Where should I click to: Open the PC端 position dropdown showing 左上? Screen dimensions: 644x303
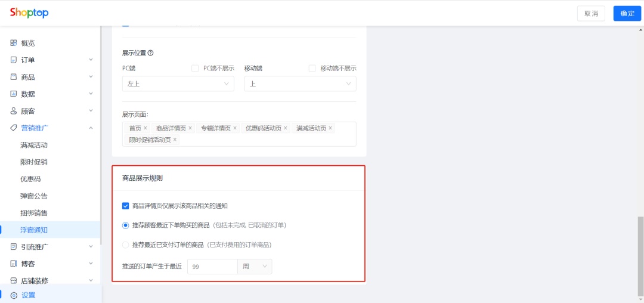178,84
